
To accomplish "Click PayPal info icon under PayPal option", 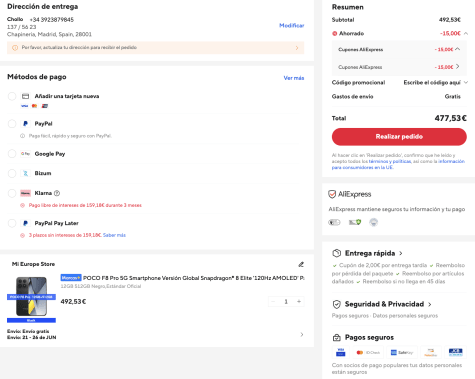I will (x=22, y=136).
